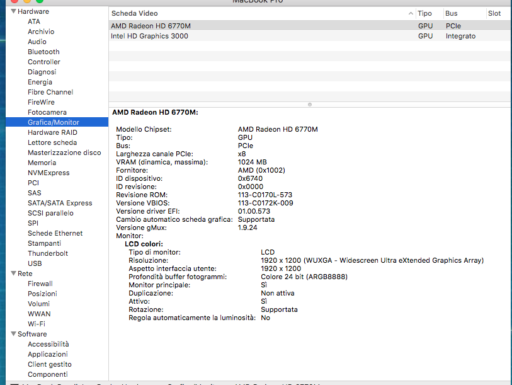Select Intel HD Graphics 3000 row

(x=310, y=36)
